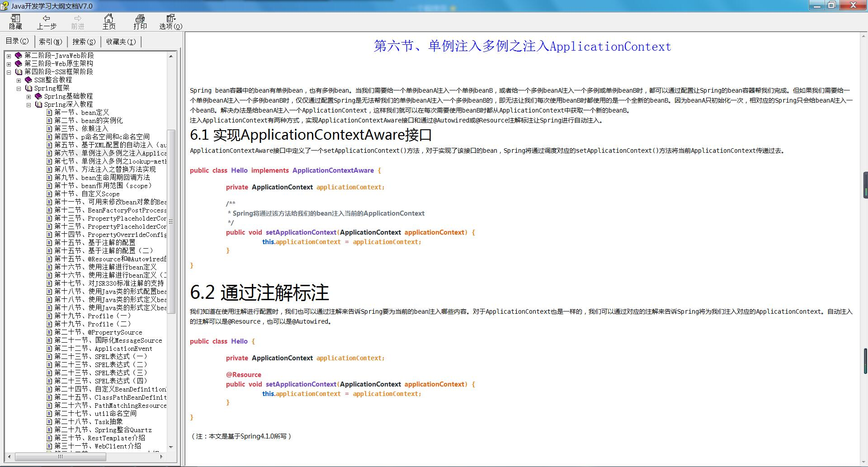The width and height of the screenshot is (868, 467).
Task: Click page icon of 第二节、bean的实例化
Action: (49, 121)
